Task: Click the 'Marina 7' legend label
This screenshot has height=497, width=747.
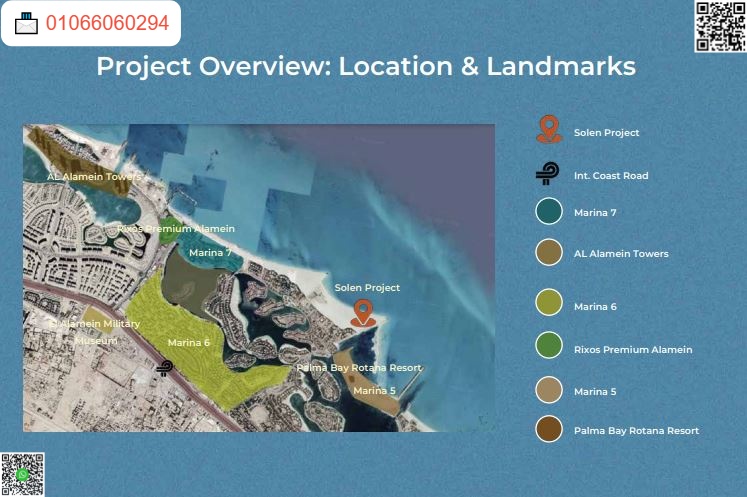Action: pyautogui.click(x=595, y=213)
